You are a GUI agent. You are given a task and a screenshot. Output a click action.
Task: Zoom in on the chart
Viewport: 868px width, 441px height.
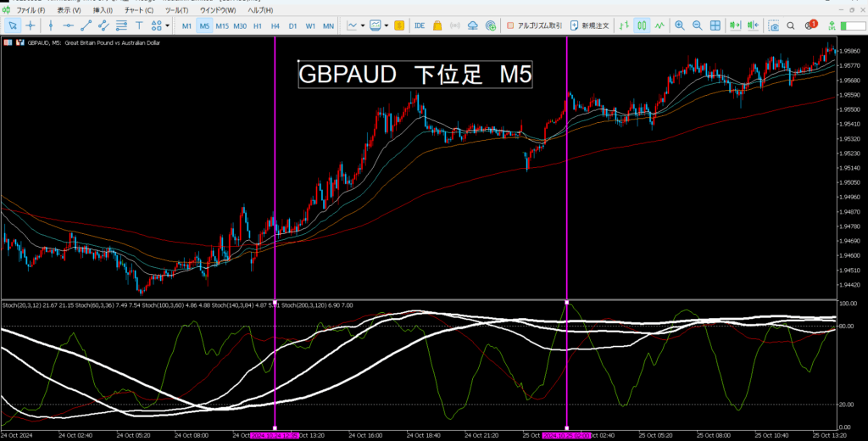(x=679, y=25)
